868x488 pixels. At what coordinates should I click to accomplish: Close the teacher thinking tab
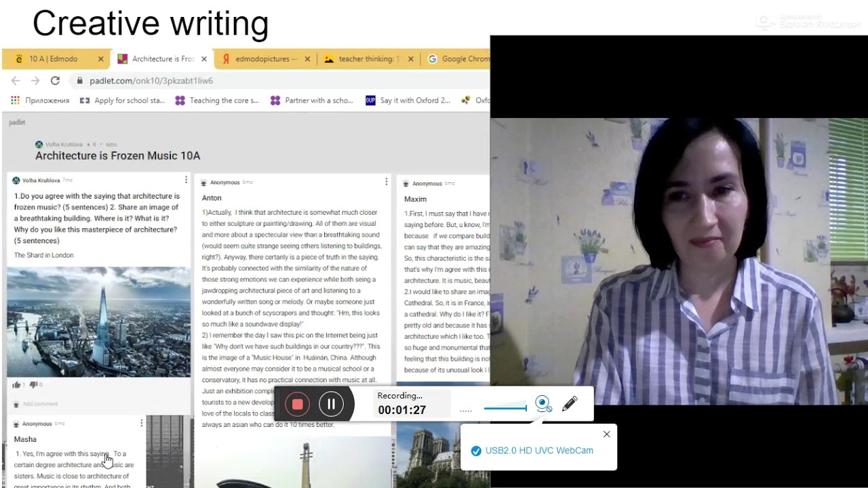coord(410,59)
